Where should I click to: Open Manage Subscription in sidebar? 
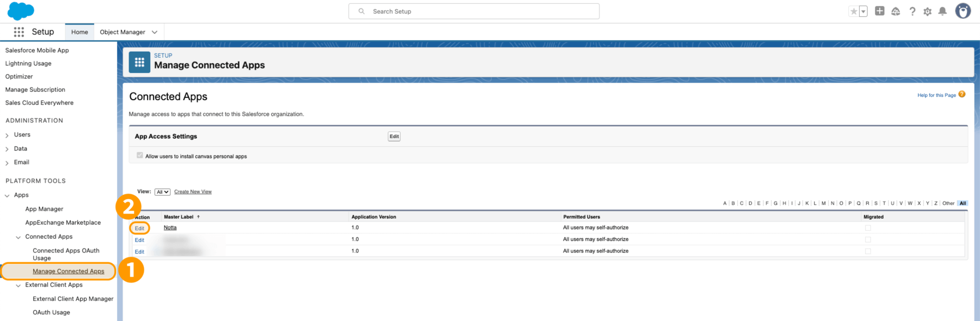pos(35,89)
